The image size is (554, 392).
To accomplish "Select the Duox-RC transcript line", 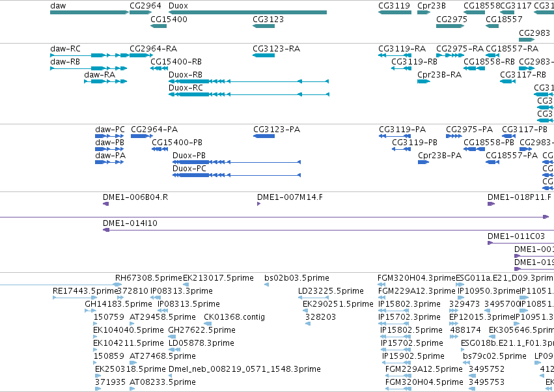I will click(249, 94).
